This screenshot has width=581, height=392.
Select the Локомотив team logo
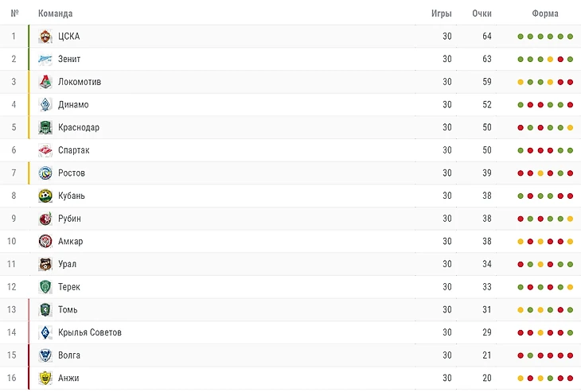(x=45, y=82)
